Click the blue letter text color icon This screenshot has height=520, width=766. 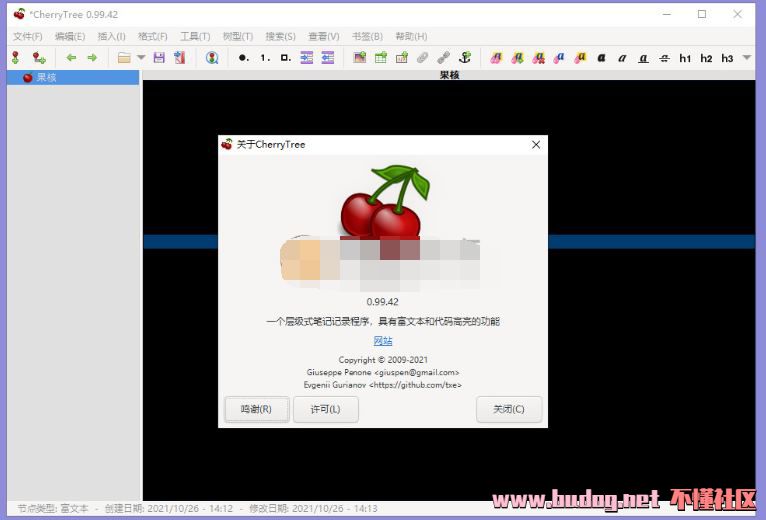tap(559, 58)
